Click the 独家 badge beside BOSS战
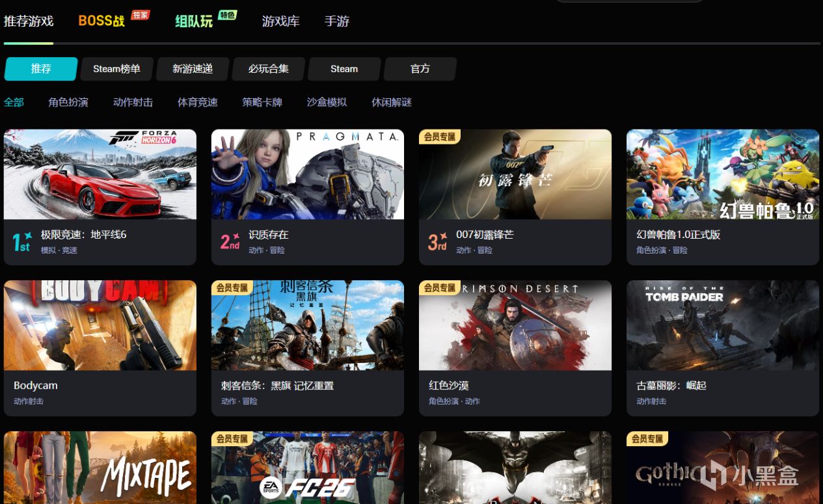Screen dimensions: 823x504 (141, 14)
